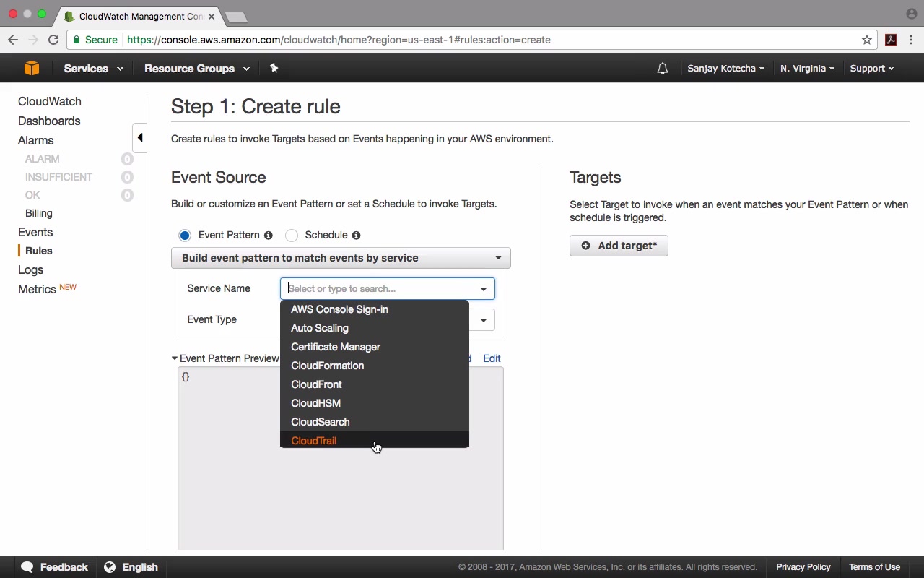
Task: Choose CloudTrail from the service list
Action: [x=314, y=441]
